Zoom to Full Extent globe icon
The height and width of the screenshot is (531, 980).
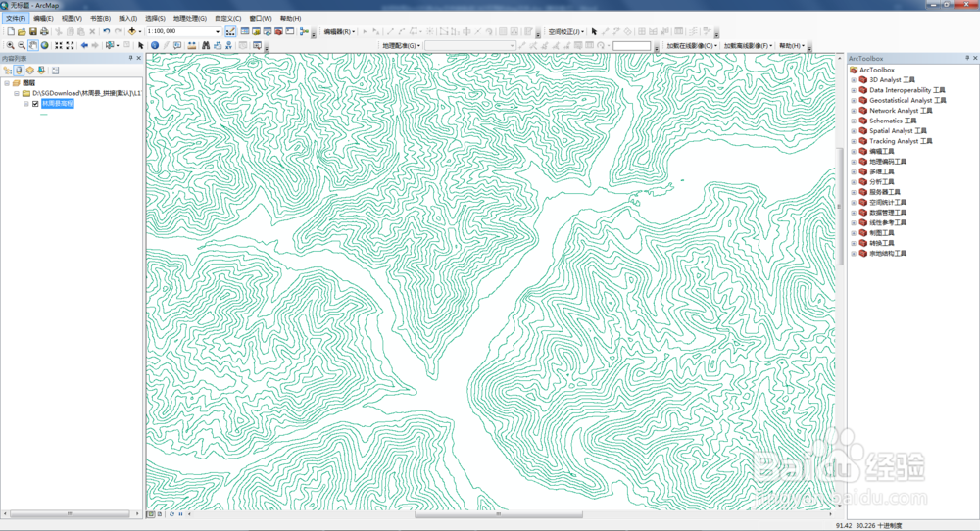tap(44, 46)
